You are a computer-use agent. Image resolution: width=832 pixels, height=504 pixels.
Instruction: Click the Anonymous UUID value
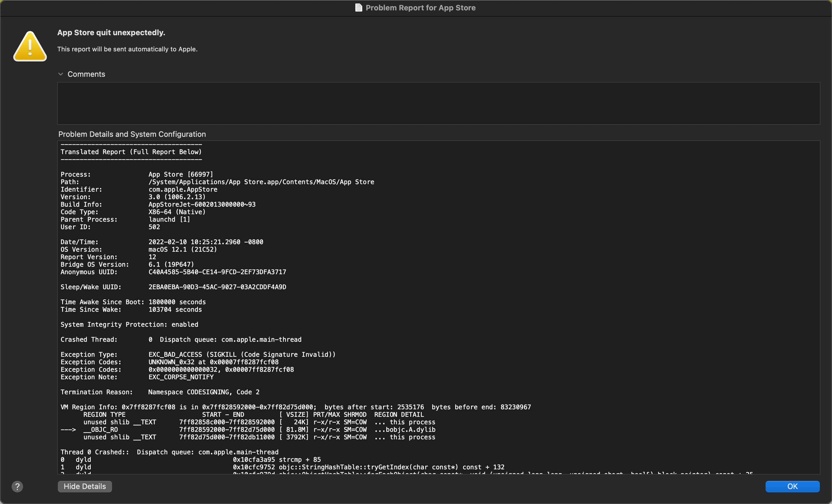pos(217,272)
